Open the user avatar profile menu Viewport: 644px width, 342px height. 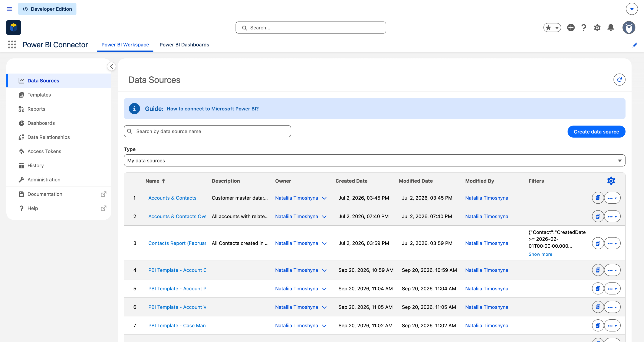[629, 28]
